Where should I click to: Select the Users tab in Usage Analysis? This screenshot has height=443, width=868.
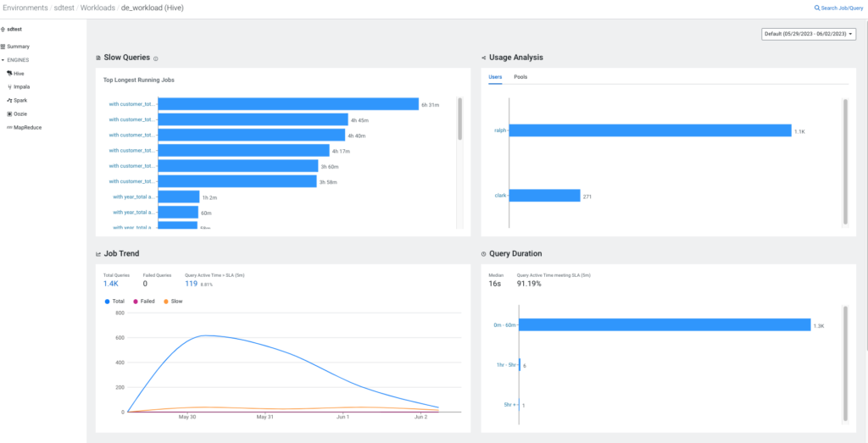click(495, 77)
